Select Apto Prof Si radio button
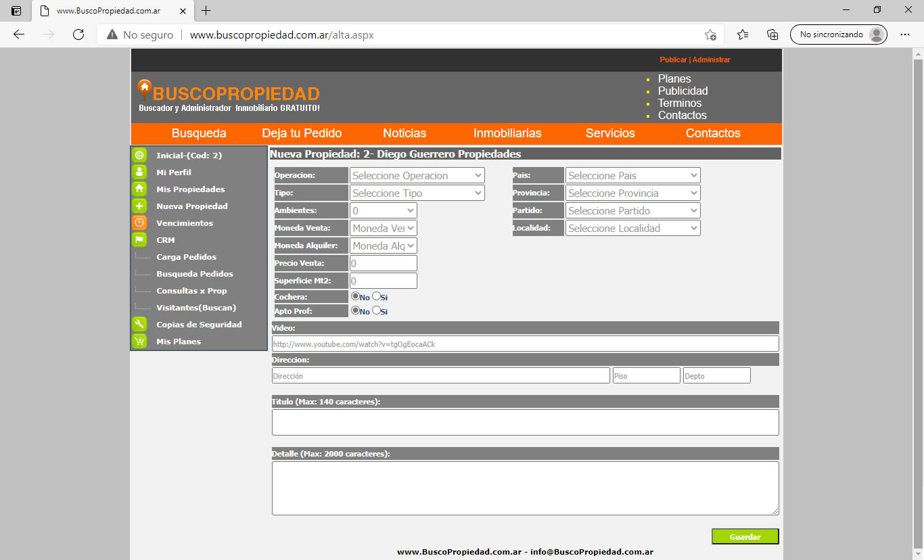Viewport: 924px width, 560px height. [x=376, y=310]
